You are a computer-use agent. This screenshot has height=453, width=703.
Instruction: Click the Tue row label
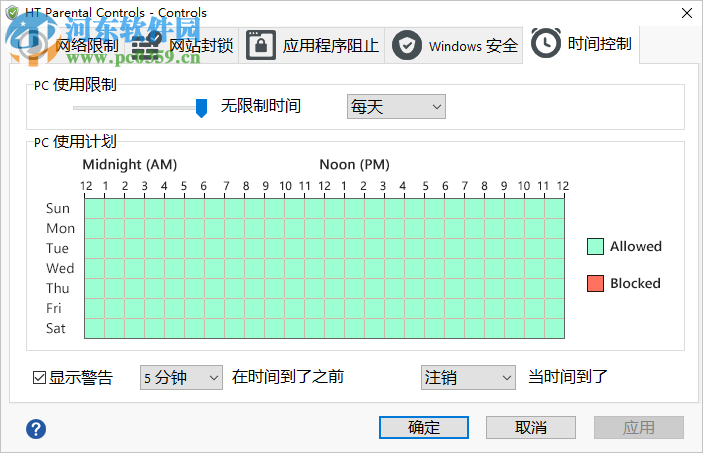point(57,248)
